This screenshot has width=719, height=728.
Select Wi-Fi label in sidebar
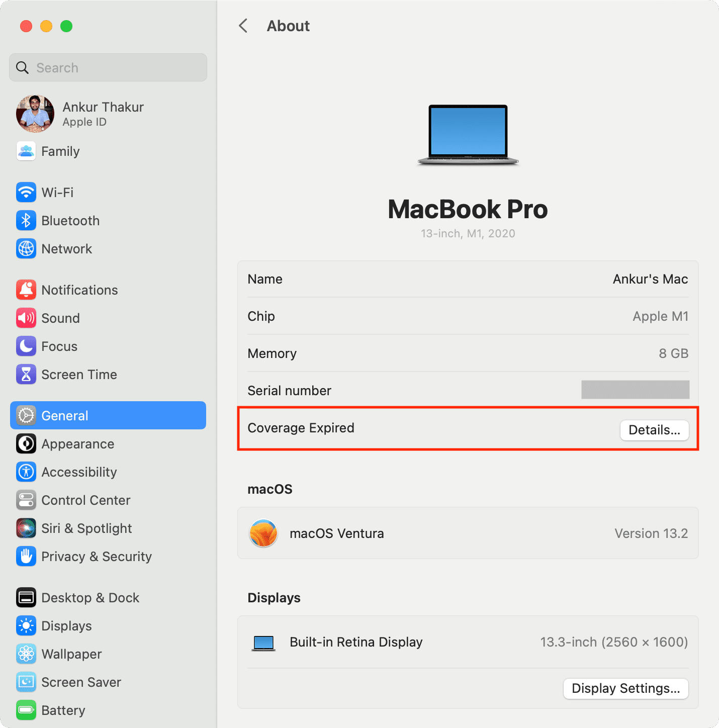pyautogui.click(x=57, y=193)
